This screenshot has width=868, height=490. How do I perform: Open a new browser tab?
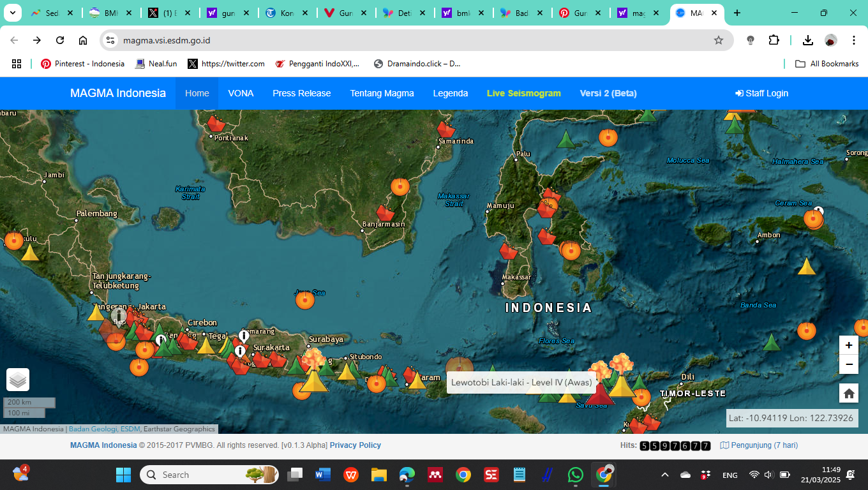point(737,13)
